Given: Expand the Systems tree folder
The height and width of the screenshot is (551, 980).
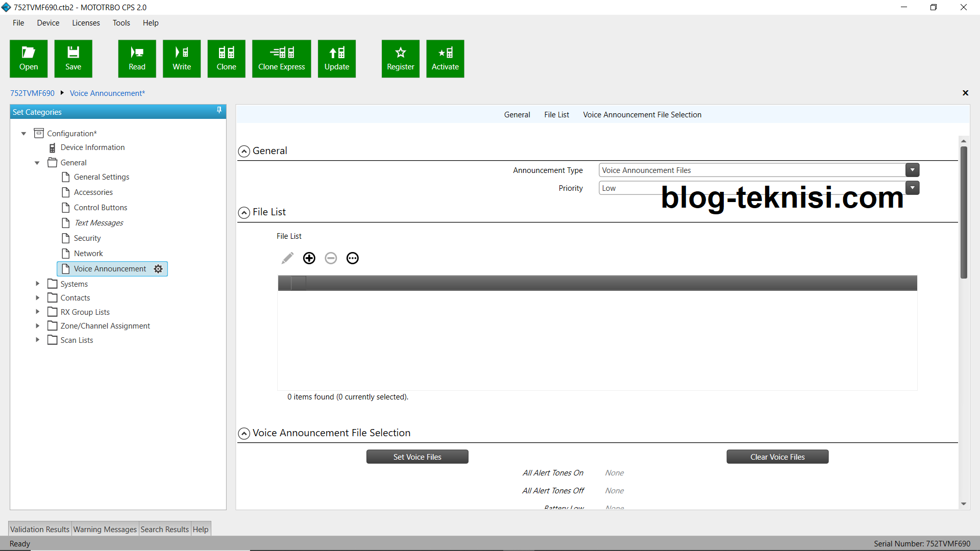Looking at the screenshot, I should [37, 284].
